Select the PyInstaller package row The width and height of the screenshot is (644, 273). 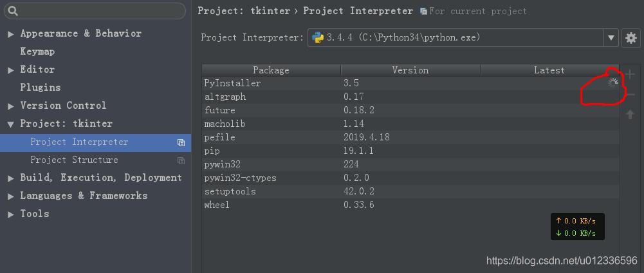(232, 83)
